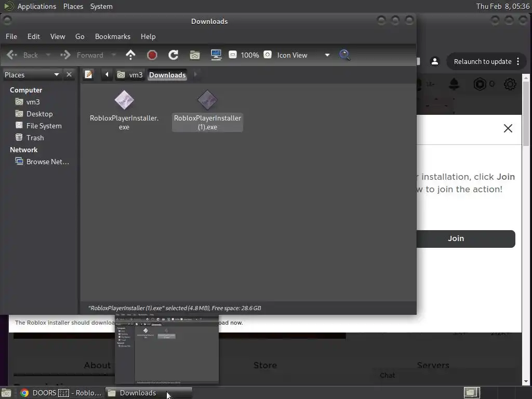Open the File menu
Viewport: 532px width, 399px height.
point(11,36)
